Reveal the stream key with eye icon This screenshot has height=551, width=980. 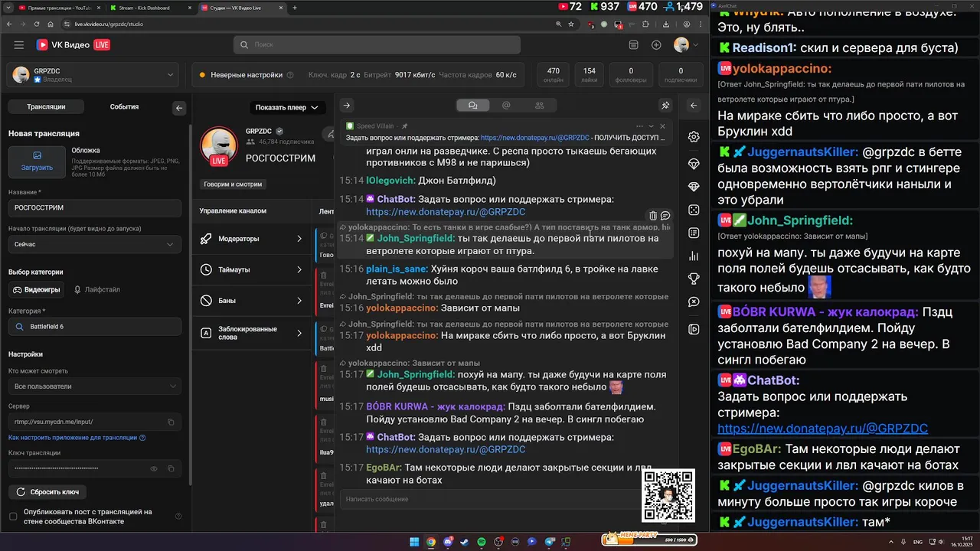[154, 468]
